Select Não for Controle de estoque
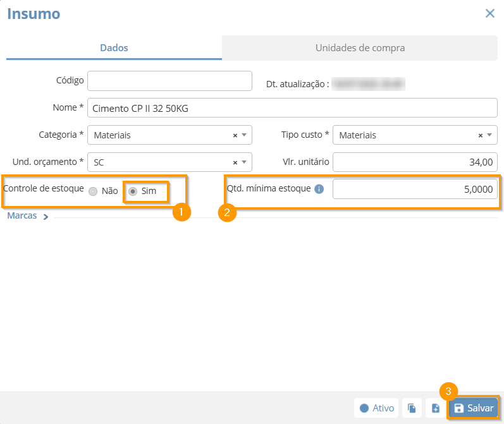 click(x=93, y=191)
